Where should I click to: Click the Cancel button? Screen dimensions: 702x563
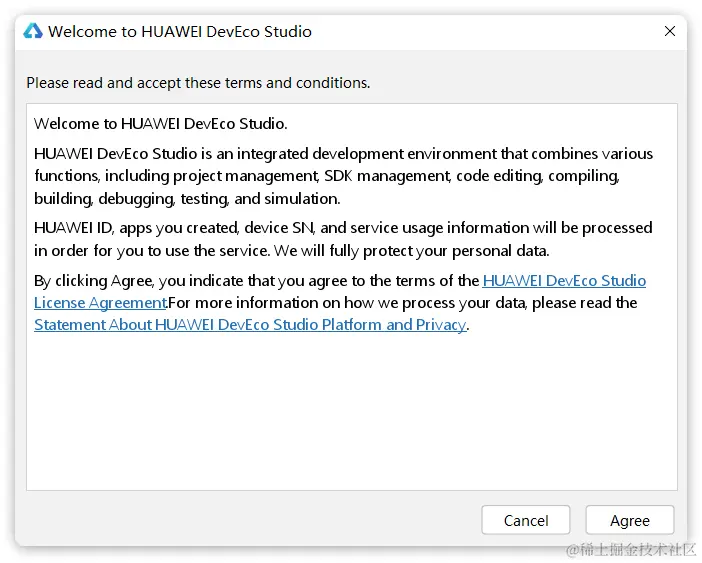point(526,520)
